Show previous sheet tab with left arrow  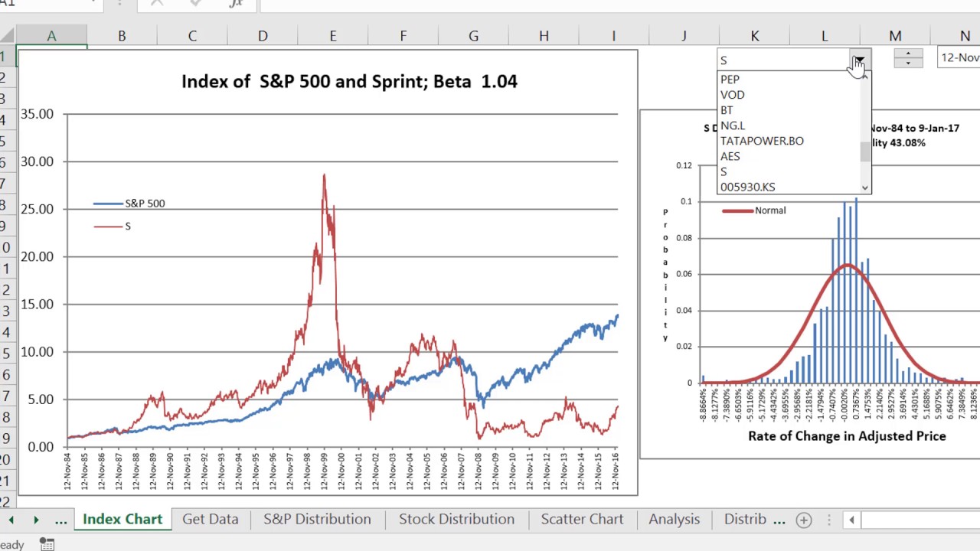pyautogui.click(x=11, y=520)
